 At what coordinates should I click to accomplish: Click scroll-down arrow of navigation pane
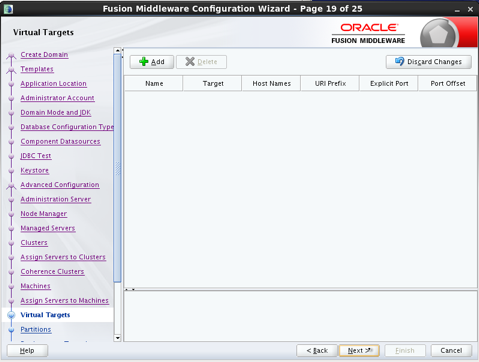coord(117,338)
